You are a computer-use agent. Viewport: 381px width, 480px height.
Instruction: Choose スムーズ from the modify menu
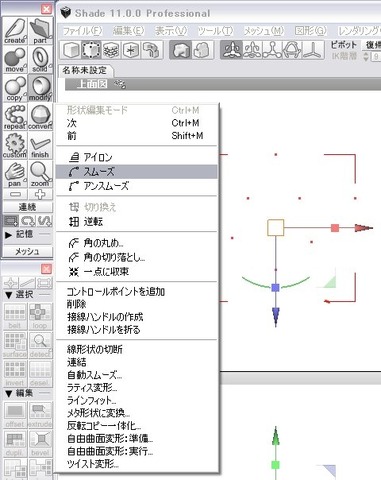point(136,172)
